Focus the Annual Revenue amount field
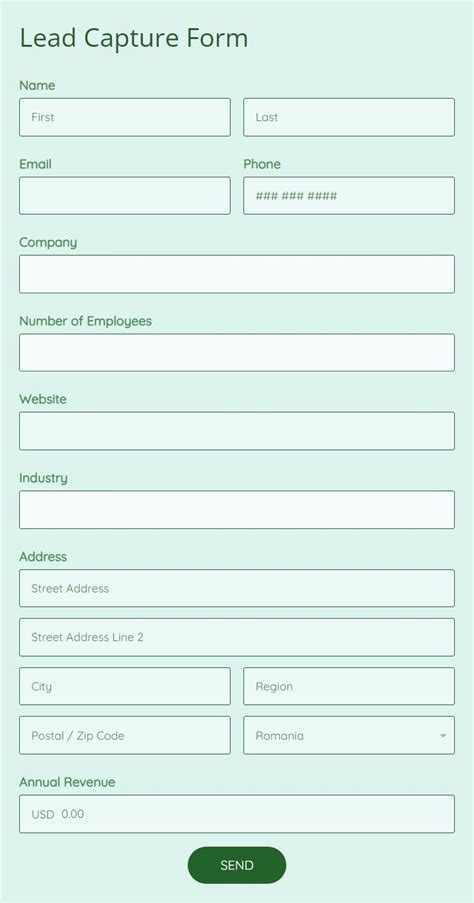 (237, 814)
